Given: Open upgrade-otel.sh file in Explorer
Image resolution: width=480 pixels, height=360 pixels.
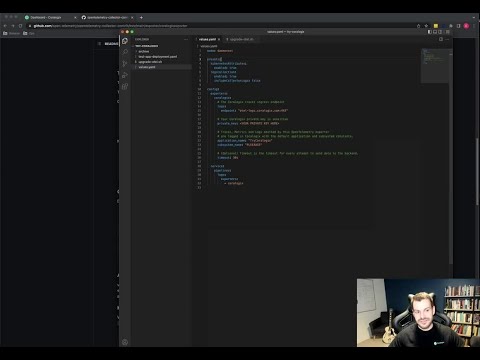Looking at the screenshot, I should coord(150,62).
